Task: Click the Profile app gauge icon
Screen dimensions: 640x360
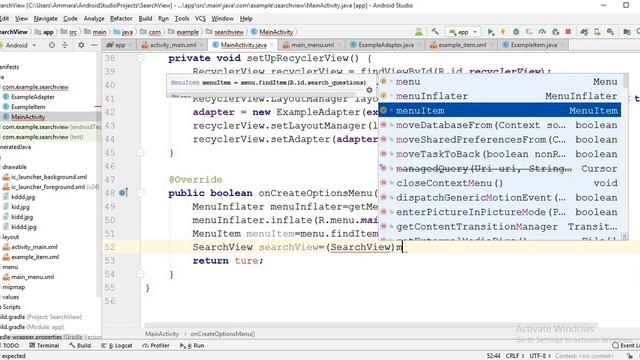Action: click(x=542, y=32)
